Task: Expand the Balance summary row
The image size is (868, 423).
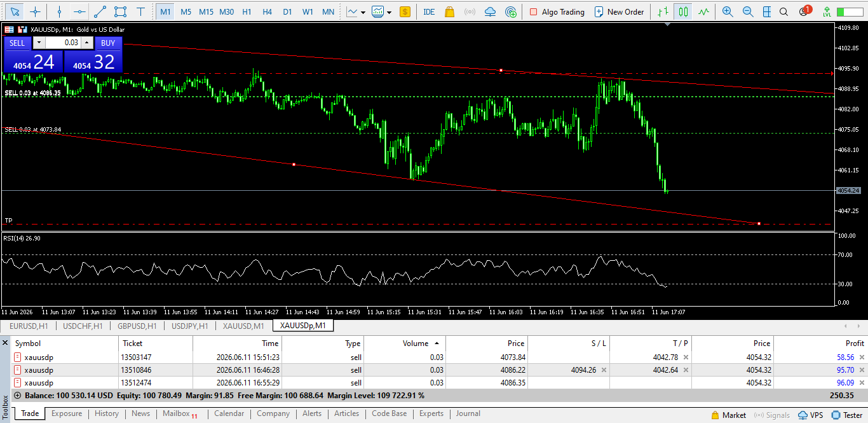Action: [x=17, y=395]
